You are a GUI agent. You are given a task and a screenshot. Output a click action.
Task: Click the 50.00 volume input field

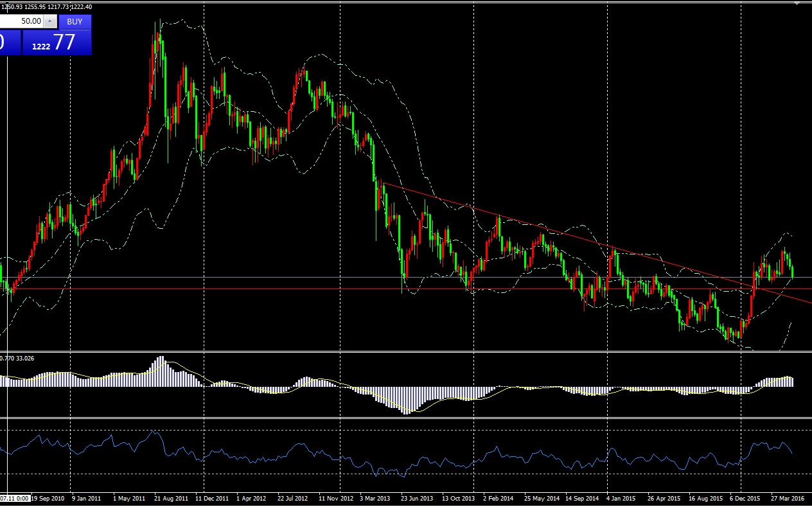[22, 21]
